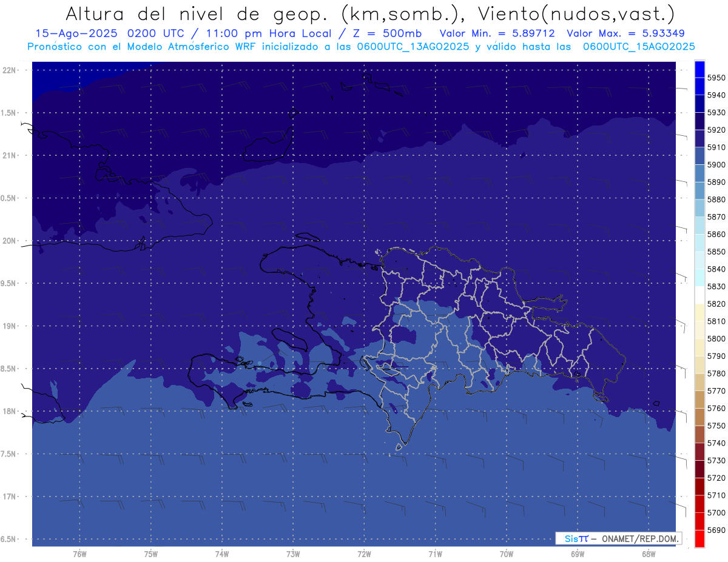
Task: Click the '5910' colorbar value
Action: pyautogui.click(x=716, y=147)
